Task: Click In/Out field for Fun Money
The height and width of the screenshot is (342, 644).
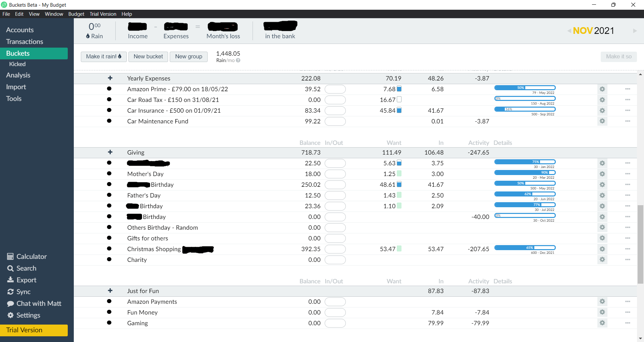Action: 335,312
